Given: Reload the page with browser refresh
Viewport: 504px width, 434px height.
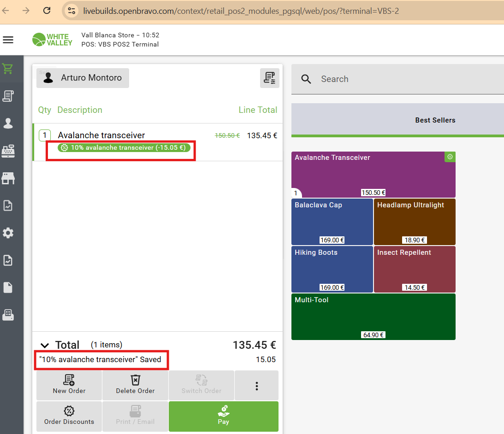Looking at the screenshot, I should (x=47, y=11).
